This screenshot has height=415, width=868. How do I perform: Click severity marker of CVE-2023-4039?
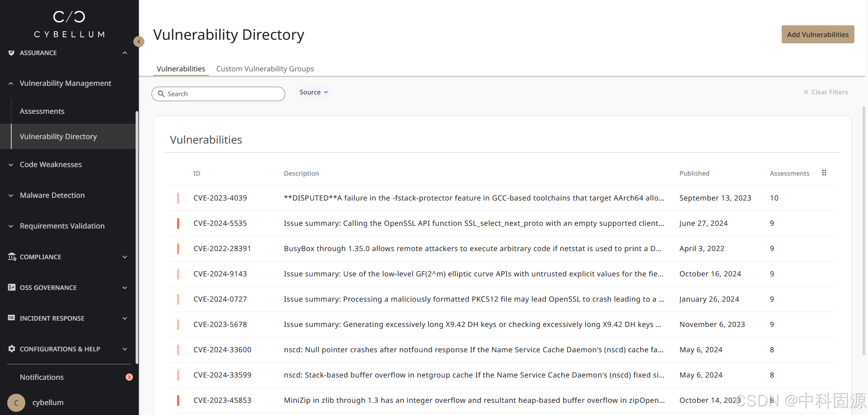click(x=178, y=198)
